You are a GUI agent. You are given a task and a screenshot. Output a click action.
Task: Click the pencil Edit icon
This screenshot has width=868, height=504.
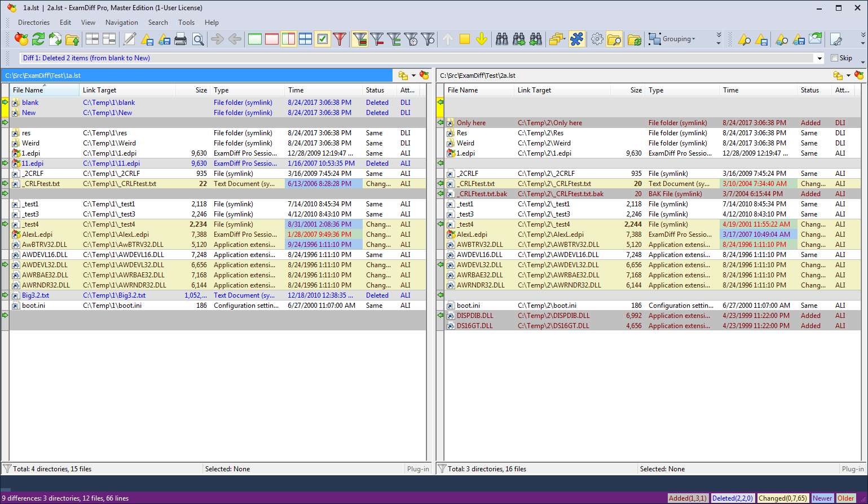(130, 39)
